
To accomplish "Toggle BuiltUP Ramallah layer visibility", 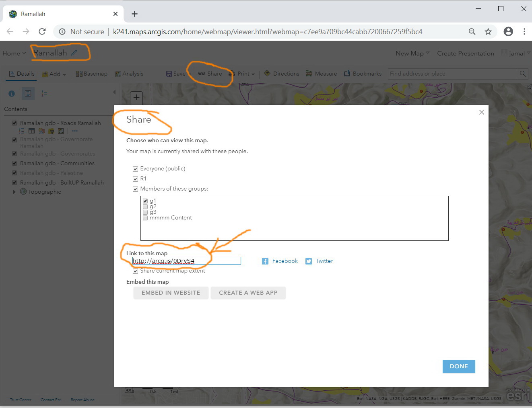I will coord(14,182).
